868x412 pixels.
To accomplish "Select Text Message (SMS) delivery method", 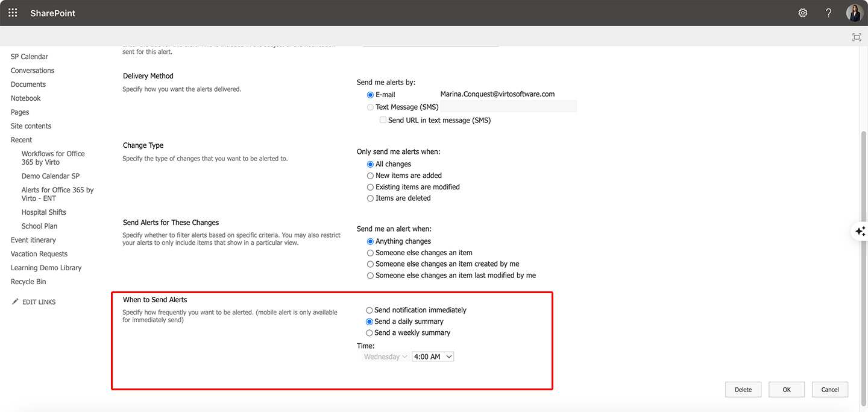I will pyautogui.click(x=370, y=106).
